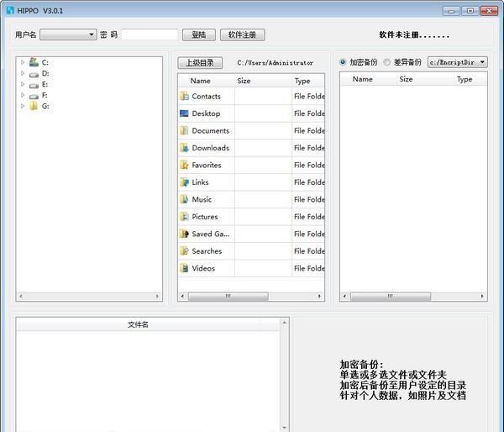Viewport: 504px width, 432px height.
Task: Click the 软件注册 register button
Action: [x=243, y=34]
